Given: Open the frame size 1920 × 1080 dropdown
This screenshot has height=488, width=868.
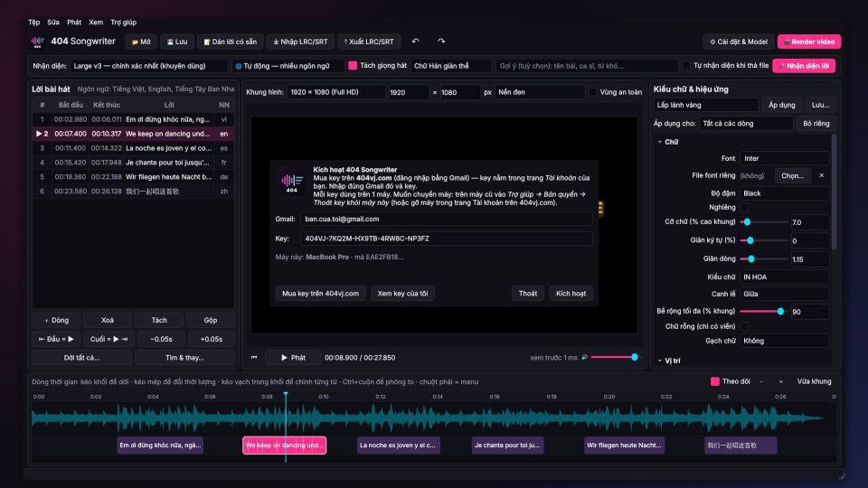Looking at the screenshot, I should tap(336, 92).
